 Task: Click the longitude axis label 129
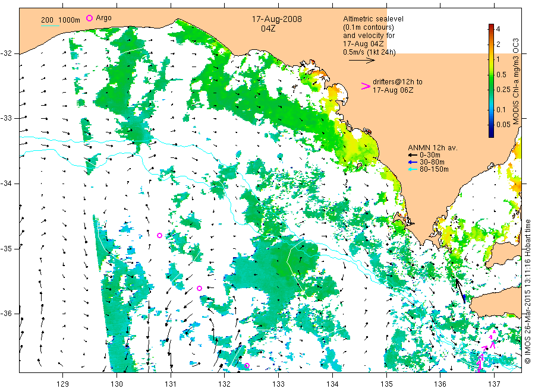tap(63, 384)
